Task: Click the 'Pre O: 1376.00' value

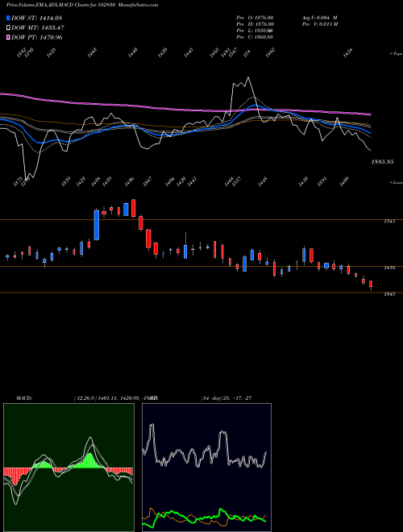Action: point(255,17)
